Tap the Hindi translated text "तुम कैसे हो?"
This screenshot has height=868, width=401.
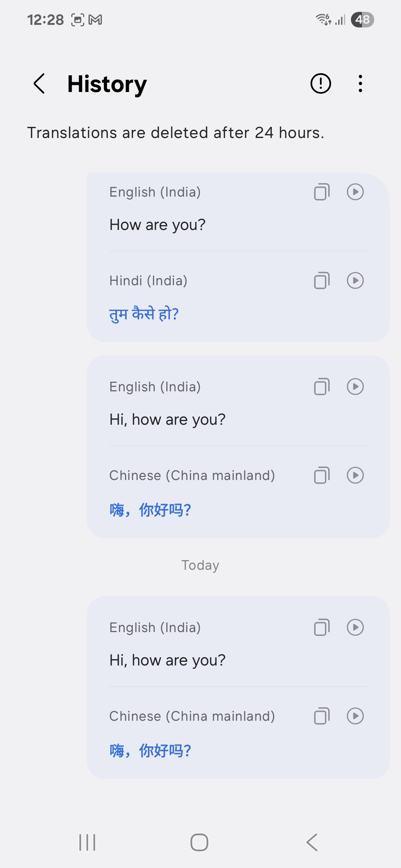144,314
